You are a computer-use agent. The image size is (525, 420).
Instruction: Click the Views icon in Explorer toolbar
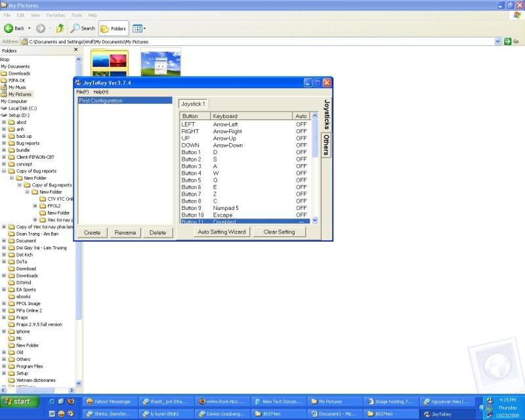(x=138, y=28)
